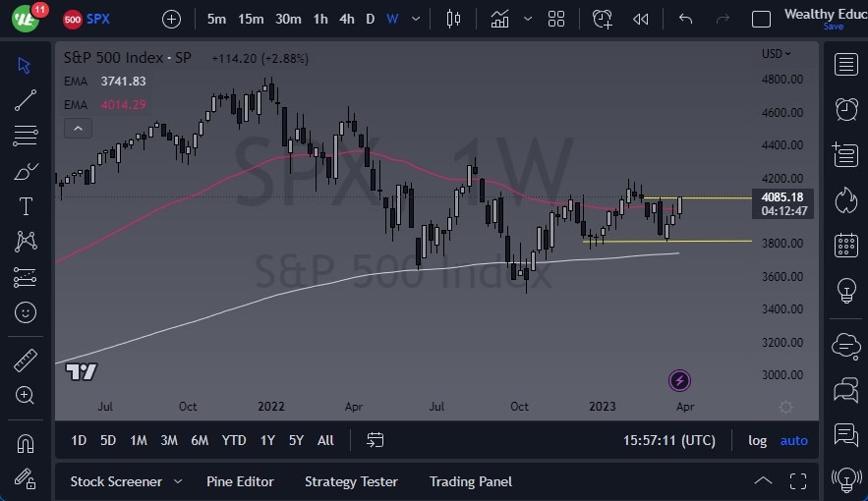Image resolution: width=868 pixels, height=501 pixels.
Task: Toggle log scale on price axis
Action: pyautogui.click(x=757, y=440)
